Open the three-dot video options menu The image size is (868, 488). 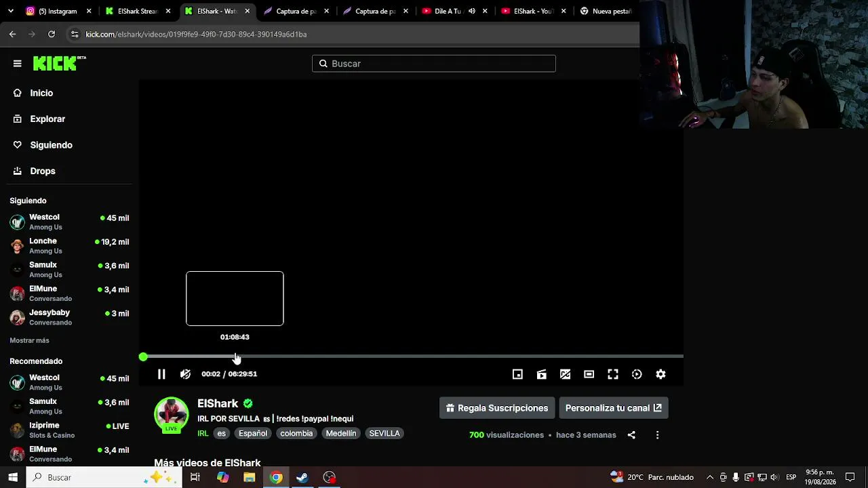[657, 435]
